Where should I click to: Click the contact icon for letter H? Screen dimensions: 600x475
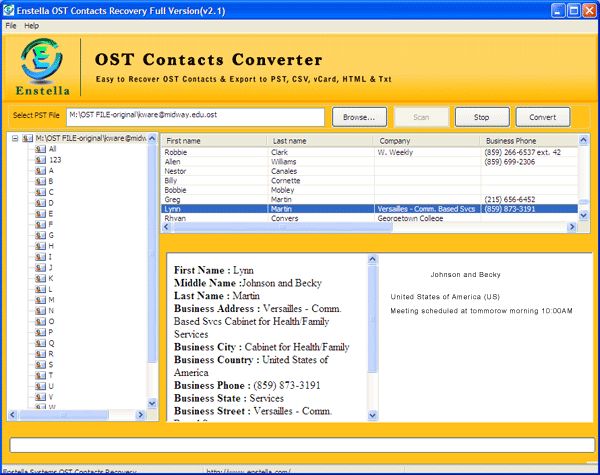coord(40,246)
